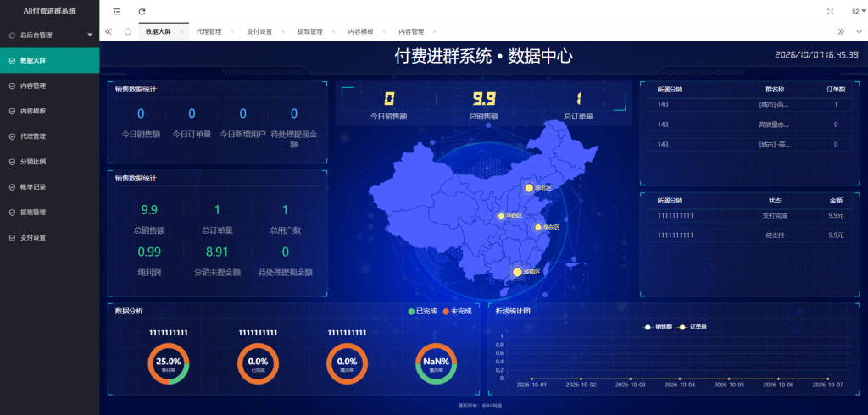Click the date-time display in header
This screenshot has width=868, height=415.
pos(817,54)
